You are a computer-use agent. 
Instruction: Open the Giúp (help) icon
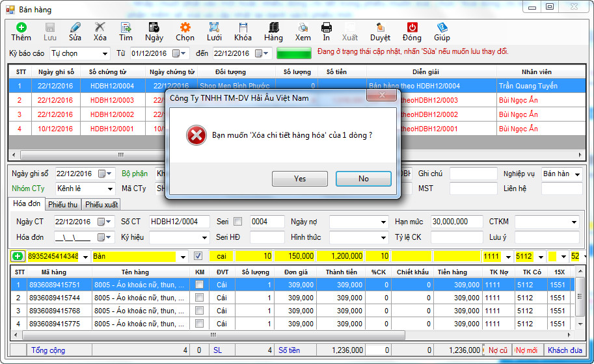coord(442,27)
